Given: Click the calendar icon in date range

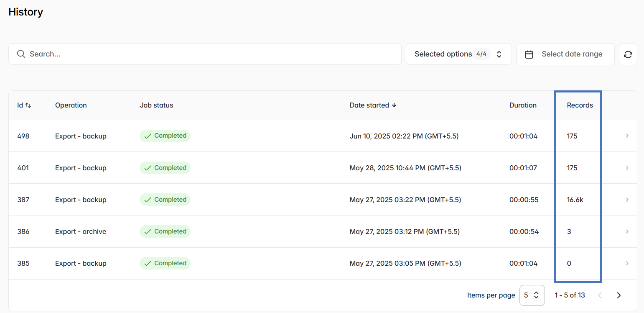Looking at the screenshot, I should click(x=529, y=54).
